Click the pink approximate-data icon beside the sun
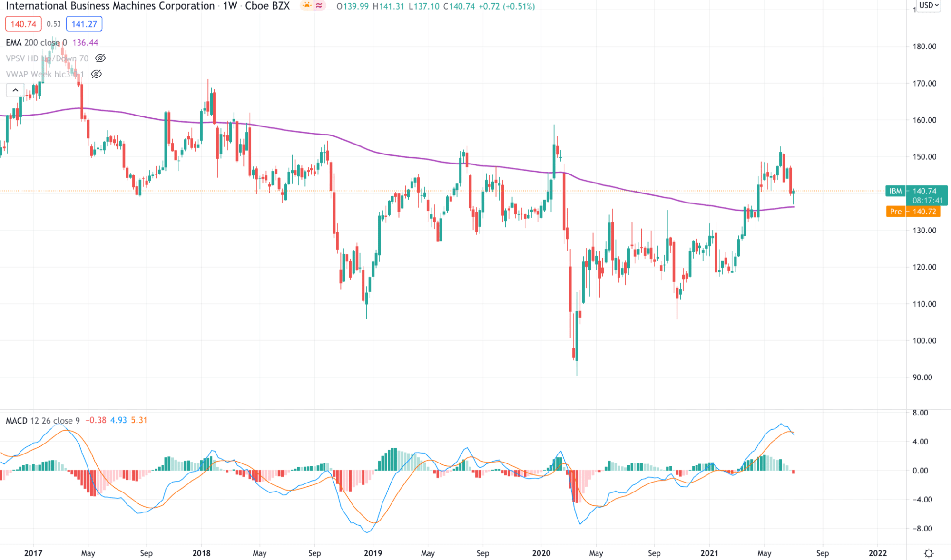The width and height of the screenshot is (951, 560). point(319,6)
